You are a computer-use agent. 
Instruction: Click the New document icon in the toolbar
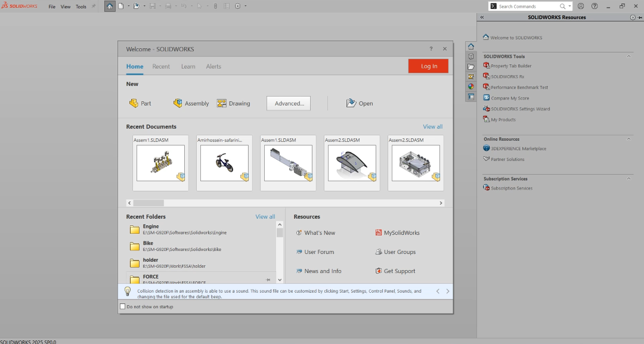pos(121,6)
